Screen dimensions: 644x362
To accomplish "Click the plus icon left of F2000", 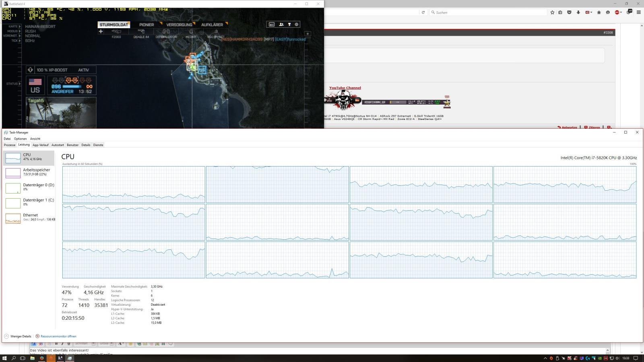I will 101,31.
